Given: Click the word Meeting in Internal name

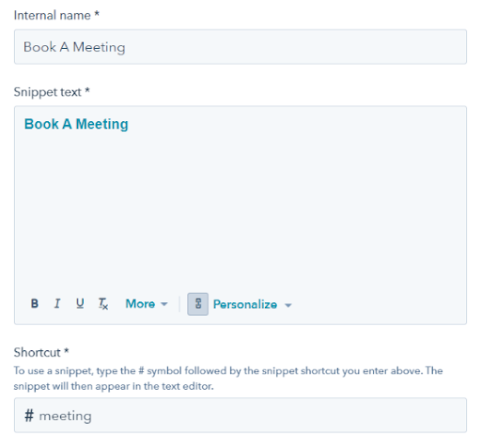Looking at the screenshot, I should coord(99,48).
